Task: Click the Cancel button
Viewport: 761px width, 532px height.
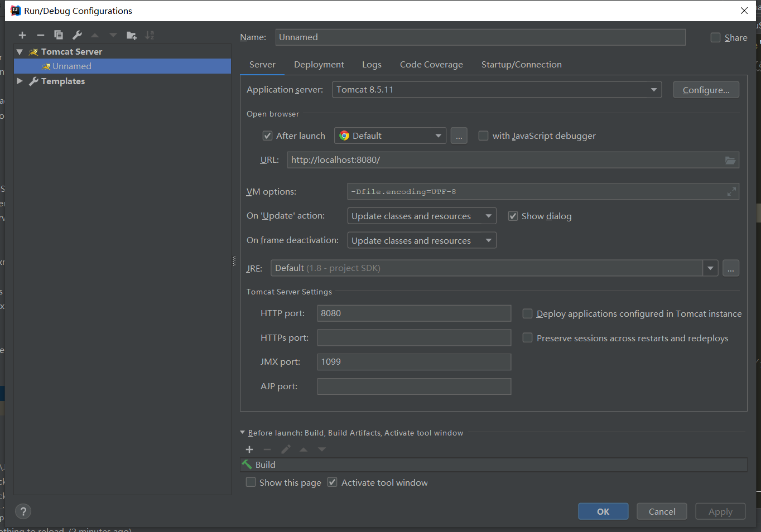Action: tap(662, 511)
